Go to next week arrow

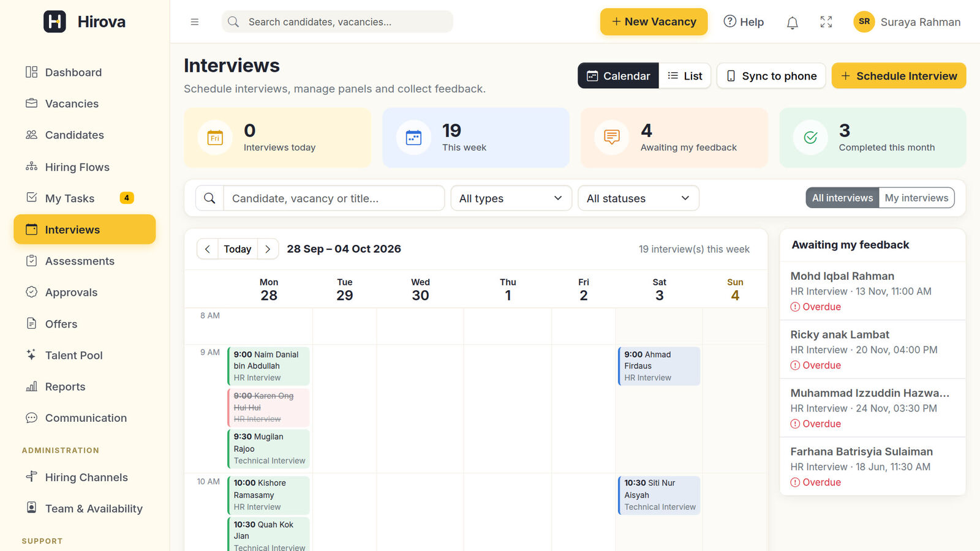(268, 249)
